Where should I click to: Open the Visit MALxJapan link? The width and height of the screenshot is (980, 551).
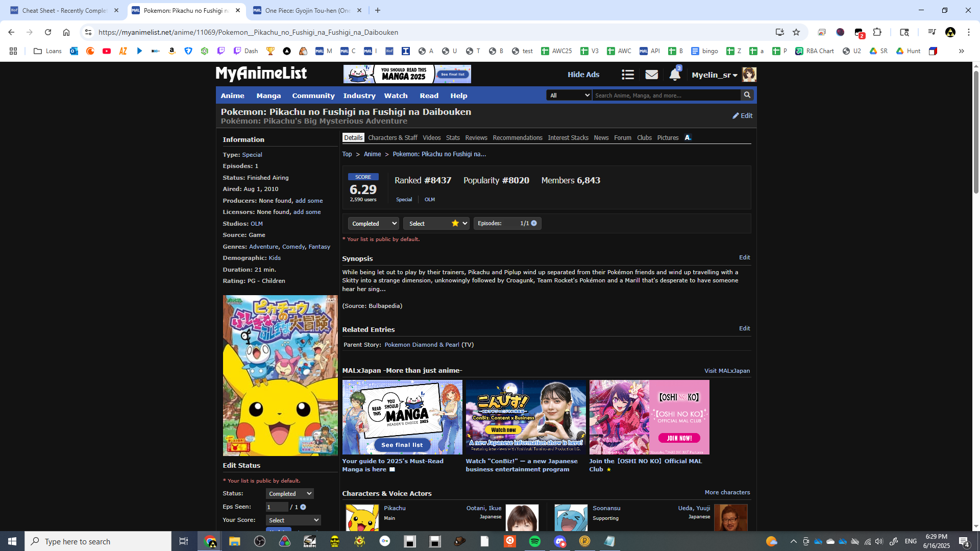pyautogui.click(x=727, y=371)
